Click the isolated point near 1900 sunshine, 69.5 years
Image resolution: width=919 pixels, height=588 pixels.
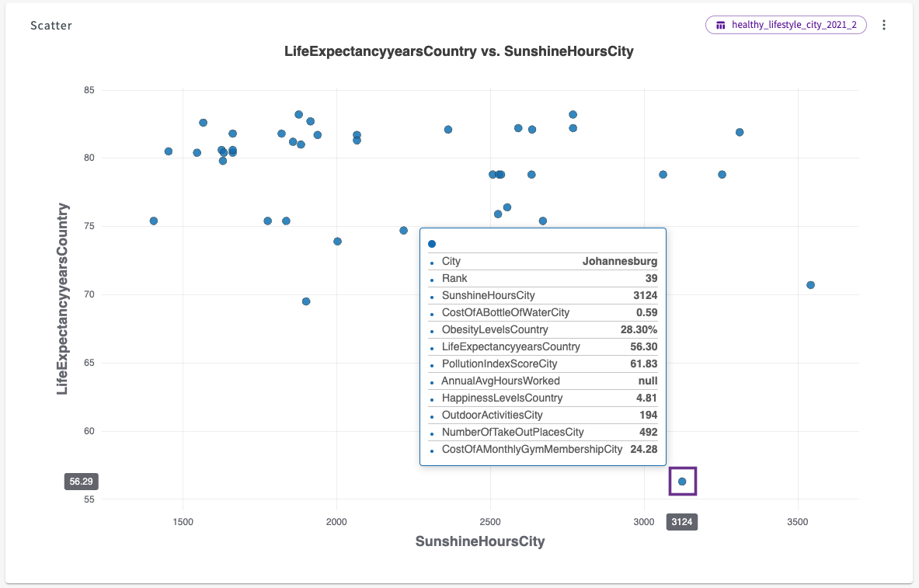306,301
